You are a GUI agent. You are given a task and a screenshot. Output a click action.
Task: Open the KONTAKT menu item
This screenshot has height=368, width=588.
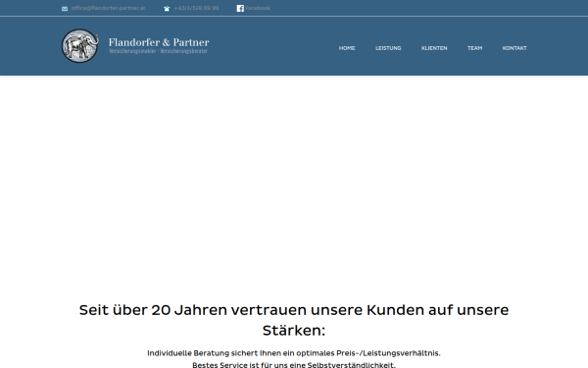click(514, 48)
